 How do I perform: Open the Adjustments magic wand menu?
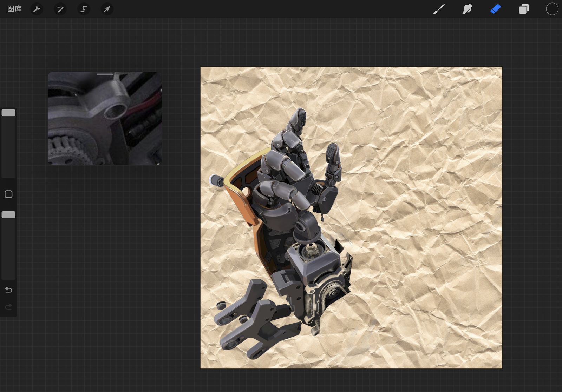[x=60, y=9]
